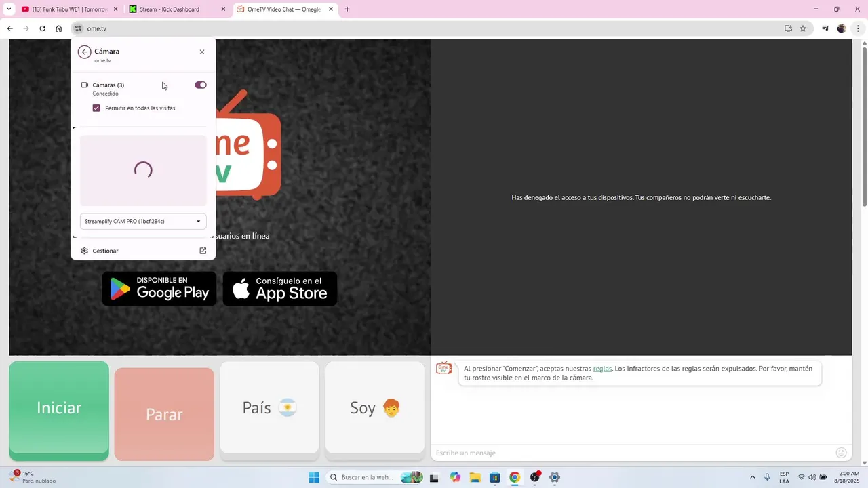Open Gestionar camera settings
This screenshot has height=488, width=868.
pos(143,251)
